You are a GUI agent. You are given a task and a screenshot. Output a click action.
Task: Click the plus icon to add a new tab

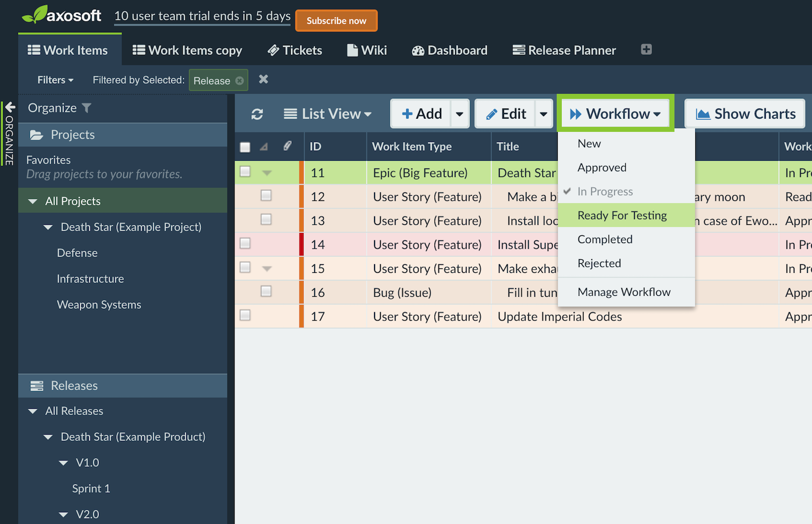[646, 50]
